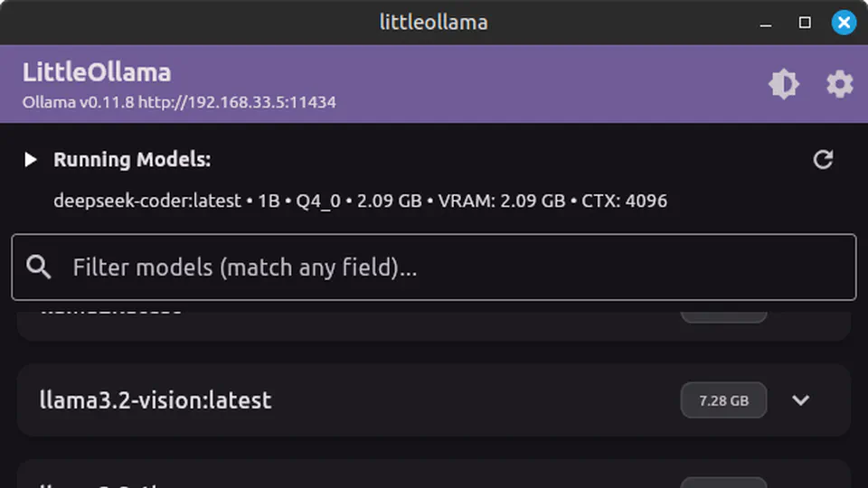Image resolution: width=868 pixels, height=488 pixels.
Task: Close the littleollama window
Action: [x=844, y=23]
